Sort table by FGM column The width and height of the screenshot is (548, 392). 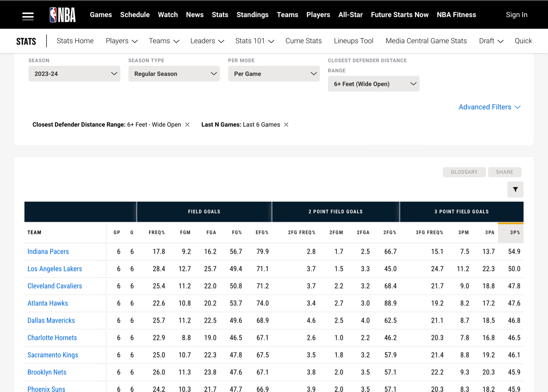(185, 232)
